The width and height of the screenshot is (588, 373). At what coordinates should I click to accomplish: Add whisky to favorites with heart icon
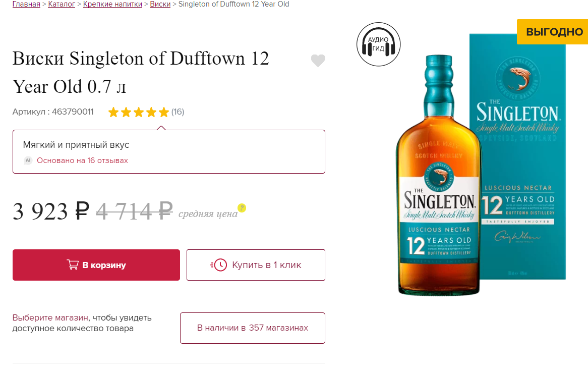tap(318, 61)
